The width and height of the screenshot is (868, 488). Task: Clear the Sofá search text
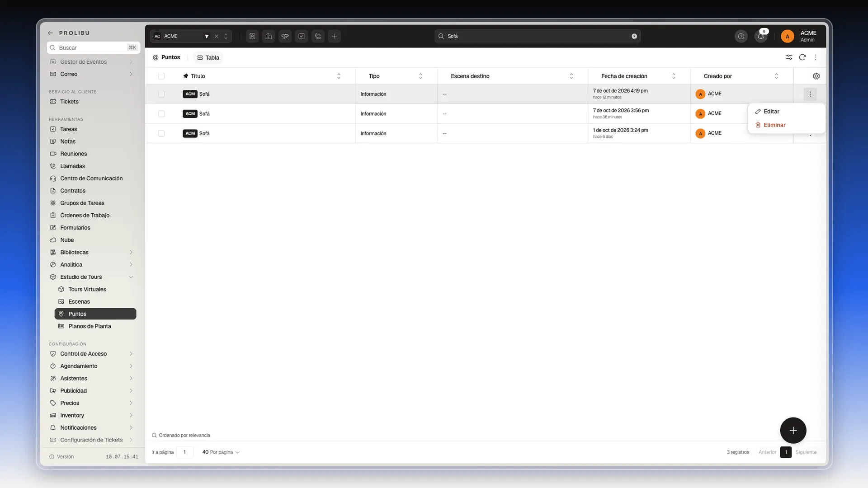tap(634, 36)
